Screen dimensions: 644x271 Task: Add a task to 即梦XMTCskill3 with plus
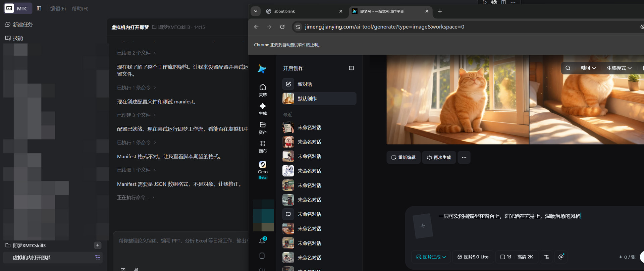coord(98,245)
